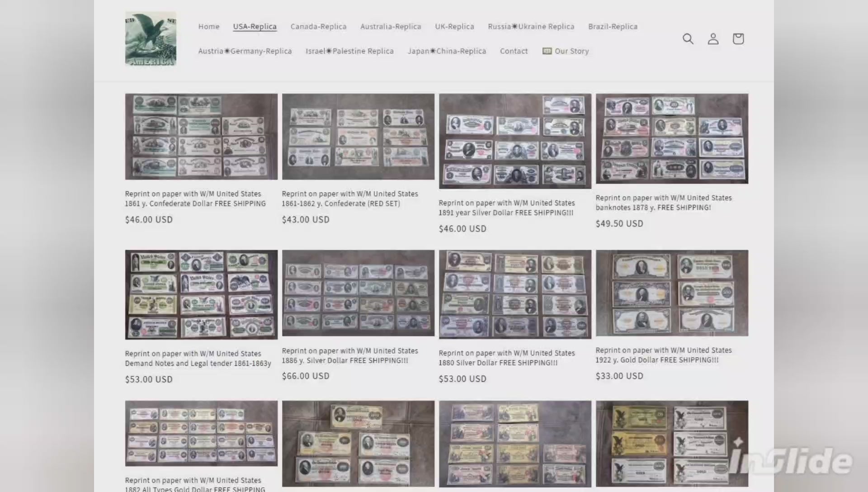
Task: Open the Contact page link
Action: 514,51
